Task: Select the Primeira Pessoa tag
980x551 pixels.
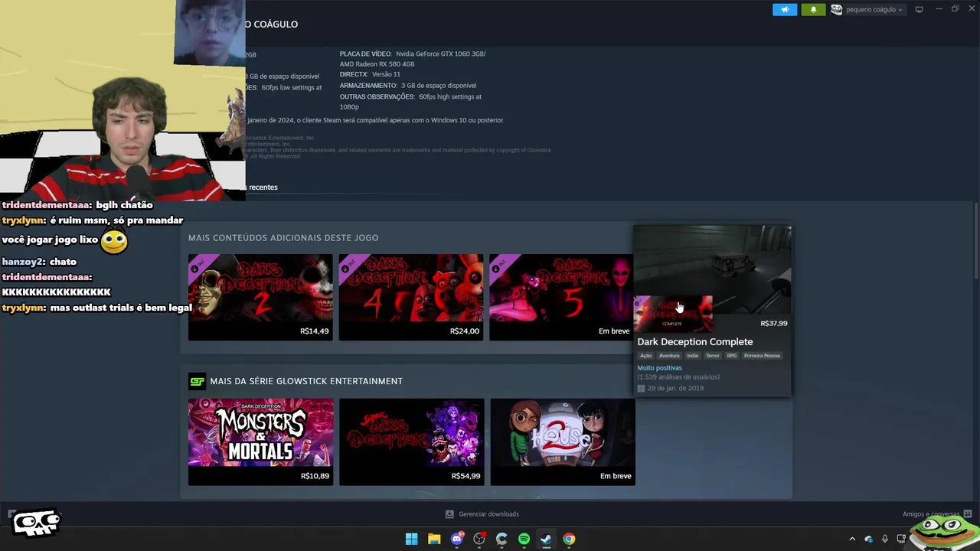Action: coord(762,356)
